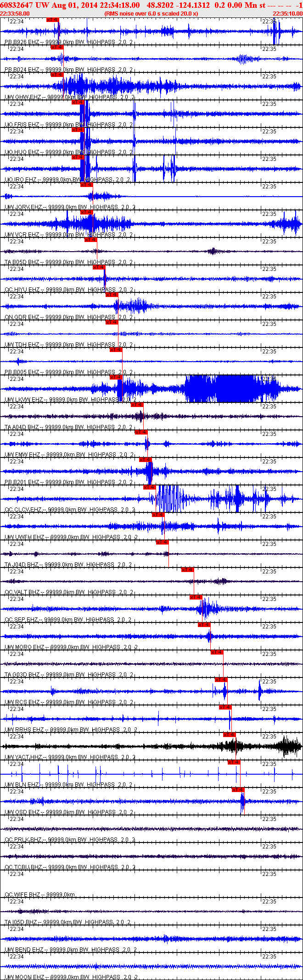
Task: Select the TCBU BHZ trace label
Action: tap(70, 867)
